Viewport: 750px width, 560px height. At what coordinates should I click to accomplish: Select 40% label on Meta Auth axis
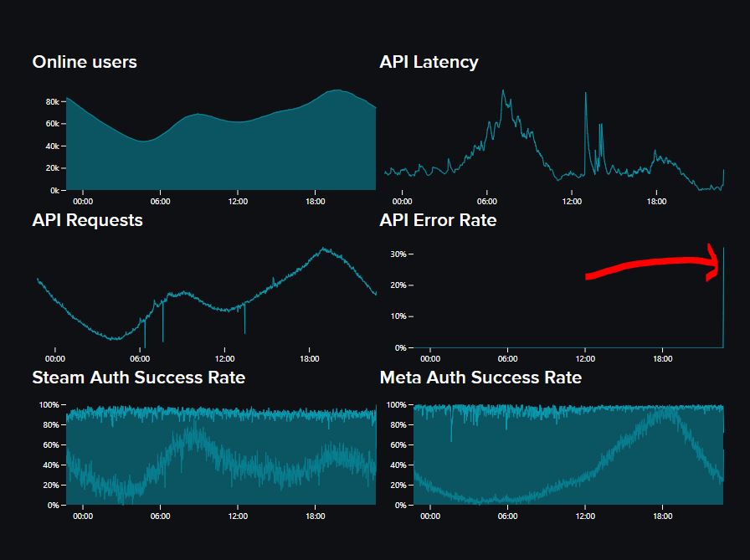pyautogui.click(x=398, y=465)
